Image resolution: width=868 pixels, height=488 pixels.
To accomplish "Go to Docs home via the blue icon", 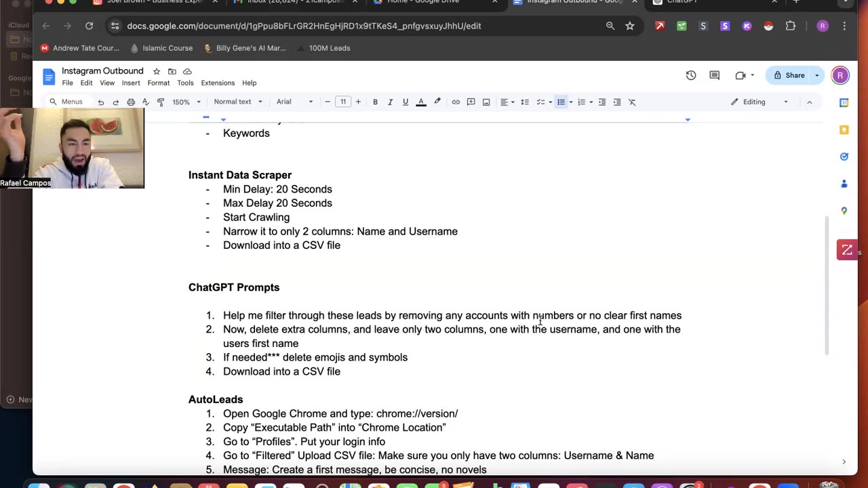I will tap(49, 76).
